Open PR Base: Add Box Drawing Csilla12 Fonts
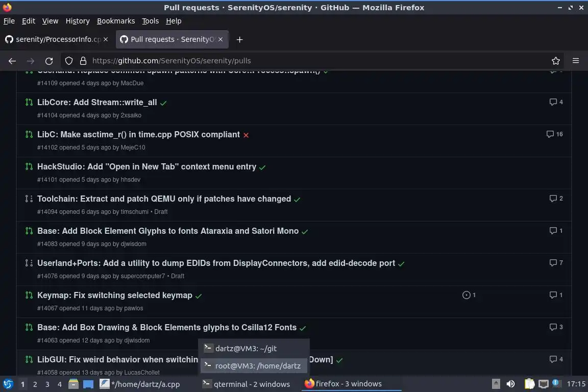Viewport: 588px width, 392px height. pyautogui.click(x=167, y=328)
